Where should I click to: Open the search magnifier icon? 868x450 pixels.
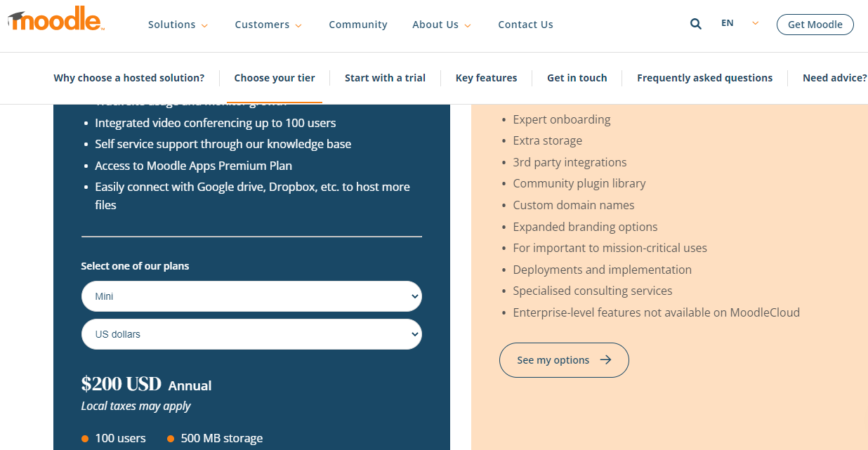click(696, 24)
